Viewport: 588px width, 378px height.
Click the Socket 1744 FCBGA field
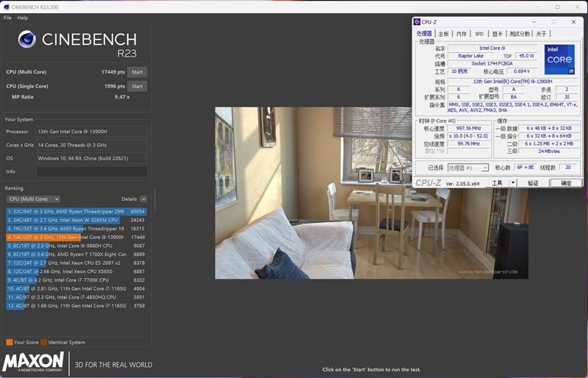[x=492, y=63]
